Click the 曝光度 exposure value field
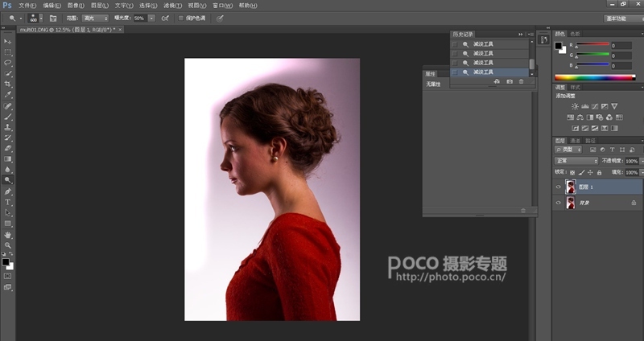 click(139, 18)
